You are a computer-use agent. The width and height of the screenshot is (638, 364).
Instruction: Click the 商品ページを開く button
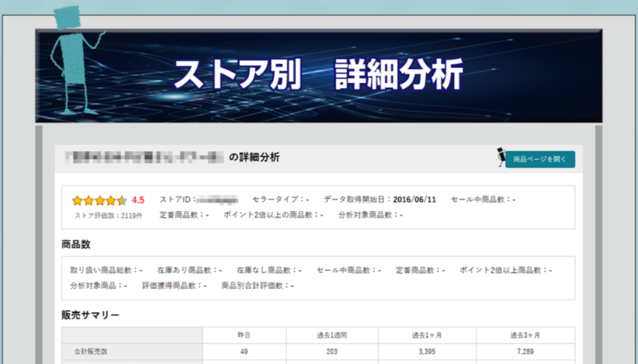(x=540, y=159)
